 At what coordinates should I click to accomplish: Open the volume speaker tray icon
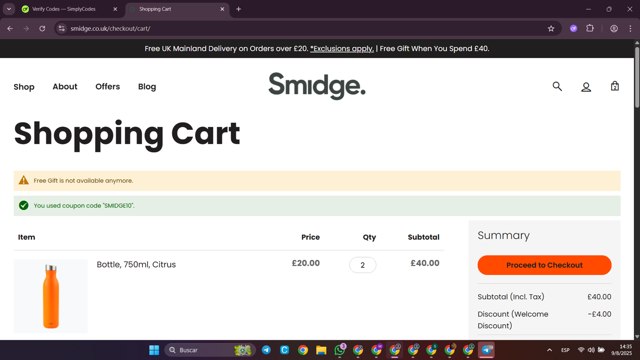pos(591,350)
